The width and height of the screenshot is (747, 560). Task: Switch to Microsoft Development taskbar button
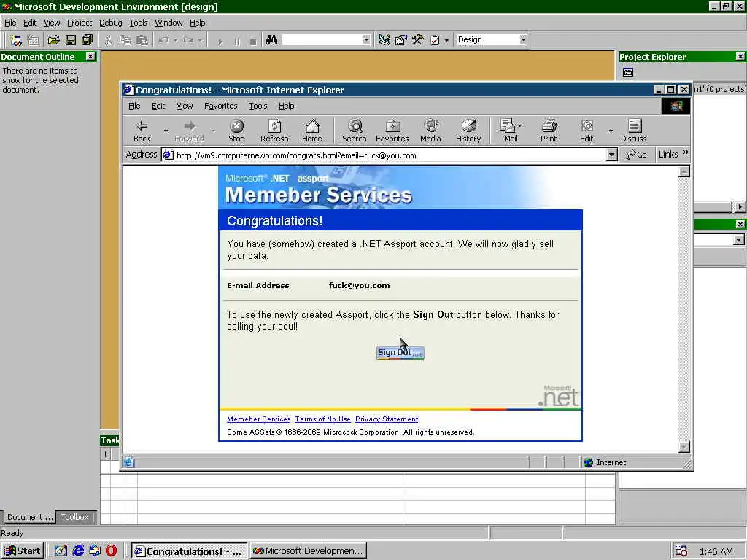tap(309, 551)
